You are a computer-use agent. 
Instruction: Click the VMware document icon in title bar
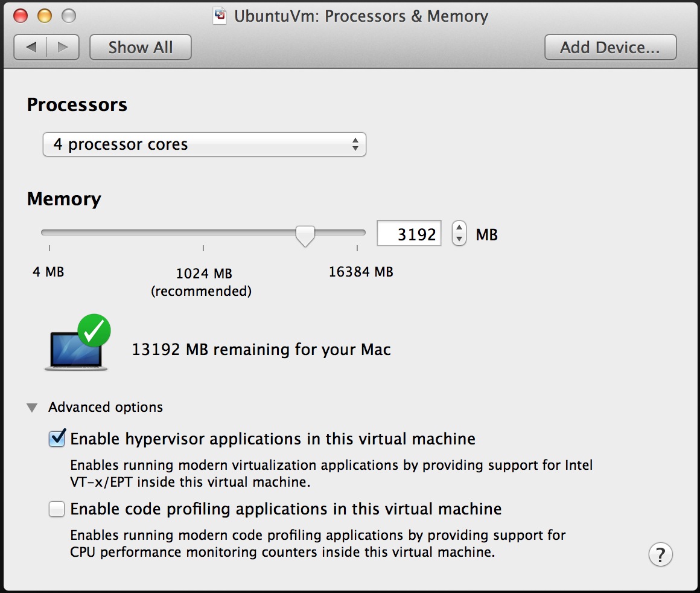[x=220, y=16]
